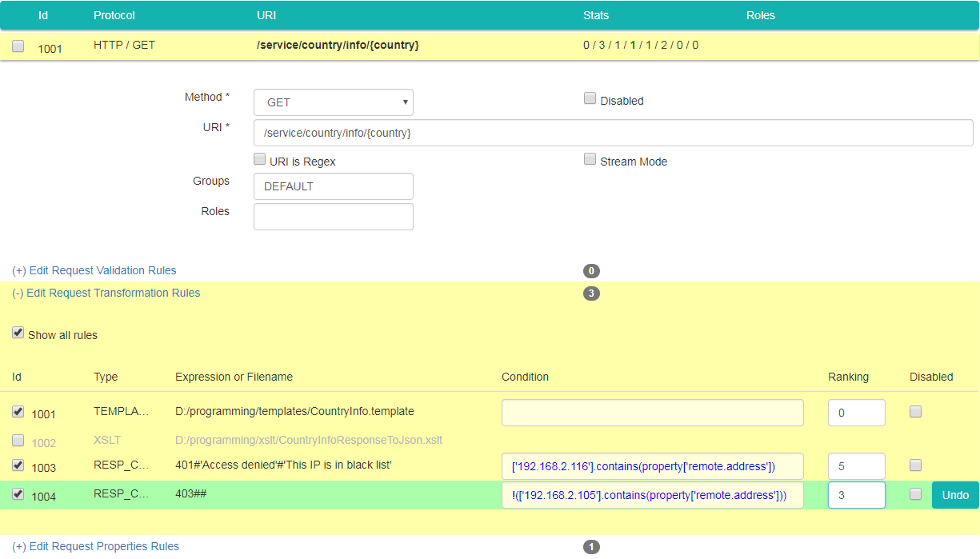This screenshot has width=980, height=559.
Task: Click the URI input field
Action: coord(613,133)
